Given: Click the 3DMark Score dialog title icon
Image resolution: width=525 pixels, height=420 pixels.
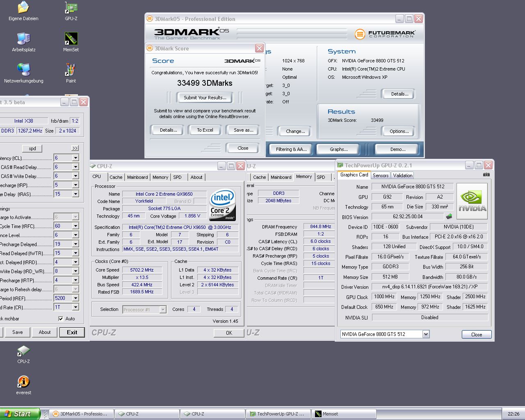Looking at the screenshot, I should coord(150,48).
